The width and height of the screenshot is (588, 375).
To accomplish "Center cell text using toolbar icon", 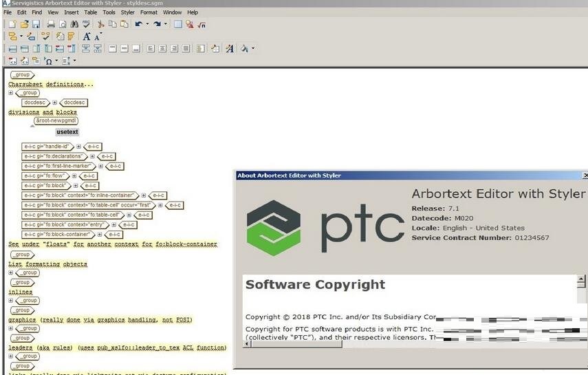I will tap(162, 48).
